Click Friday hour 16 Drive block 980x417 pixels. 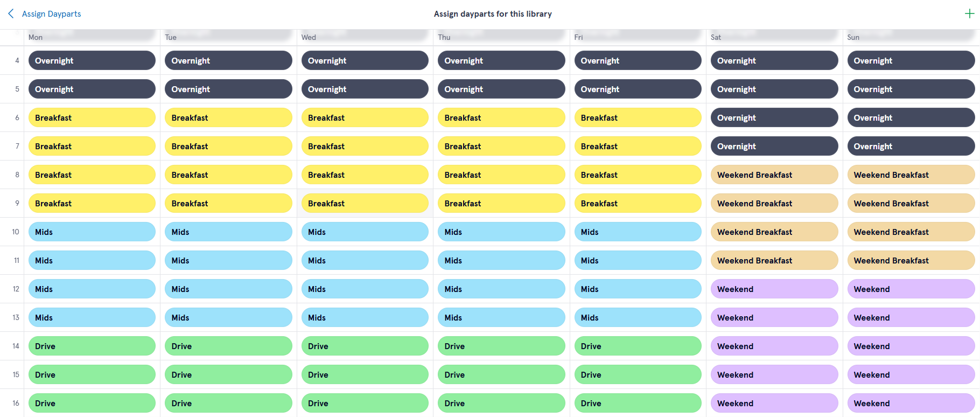(x=638, y=403)
